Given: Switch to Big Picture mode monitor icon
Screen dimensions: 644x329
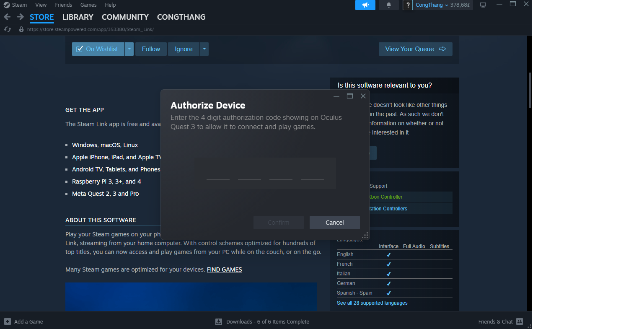Looking at the screenshot, I should [x=483, y=5].
